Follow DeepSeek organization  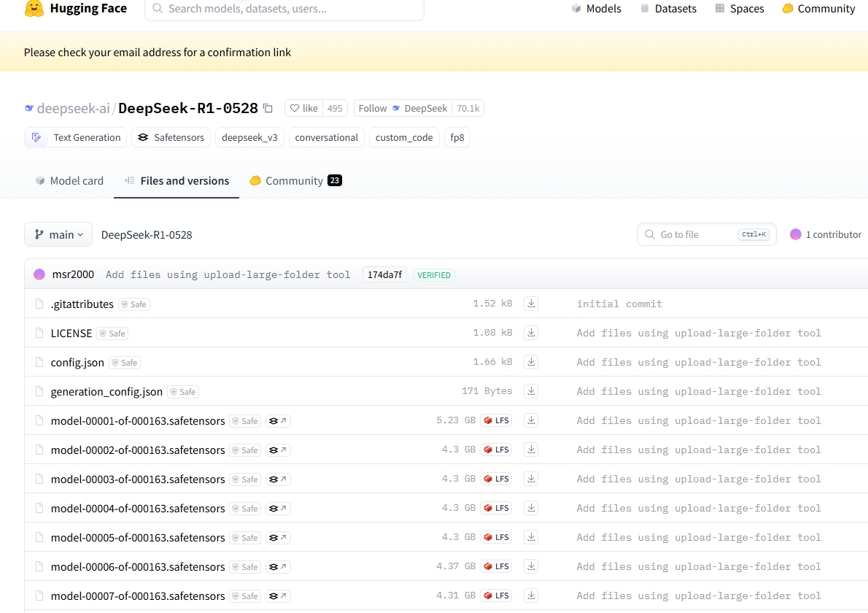(403, 109)
